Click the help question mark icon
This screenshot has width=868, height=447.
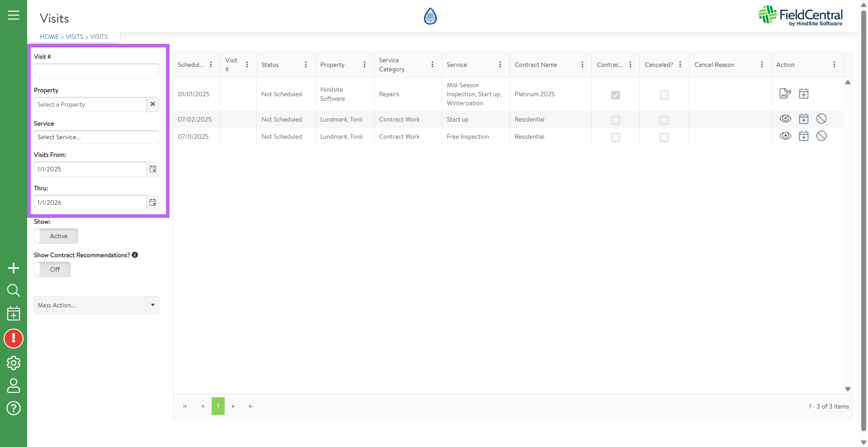[14, 409]
